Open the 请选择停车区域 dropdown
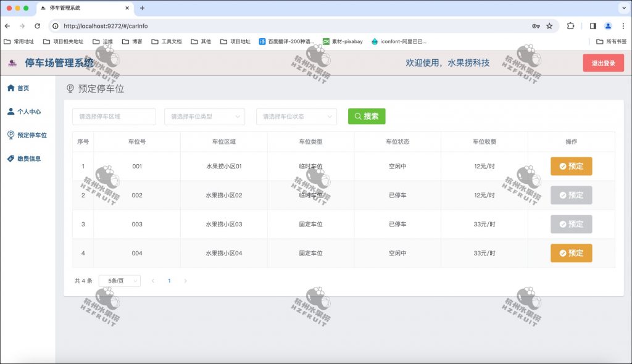The width and height of the screenshot is (632, 364). (x=115, y=116)
